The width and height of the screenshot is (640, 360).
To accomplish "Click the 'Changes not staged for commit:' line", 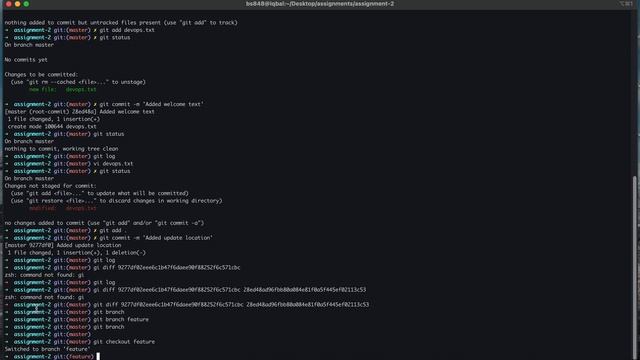I will (51, 186).
